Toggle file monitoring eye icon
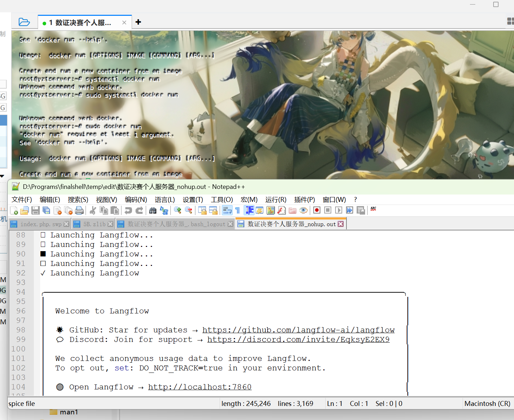Image resolution: width=514 pixels, height=420 pixels. tap(303, 210)
